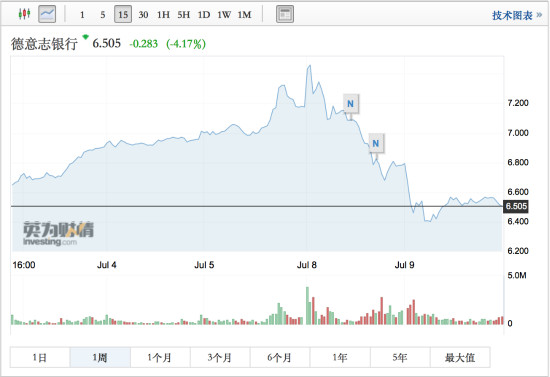Click the 7.000 price axis label
The height and width of the screenshot is (377, 550).
pos(518,133)
